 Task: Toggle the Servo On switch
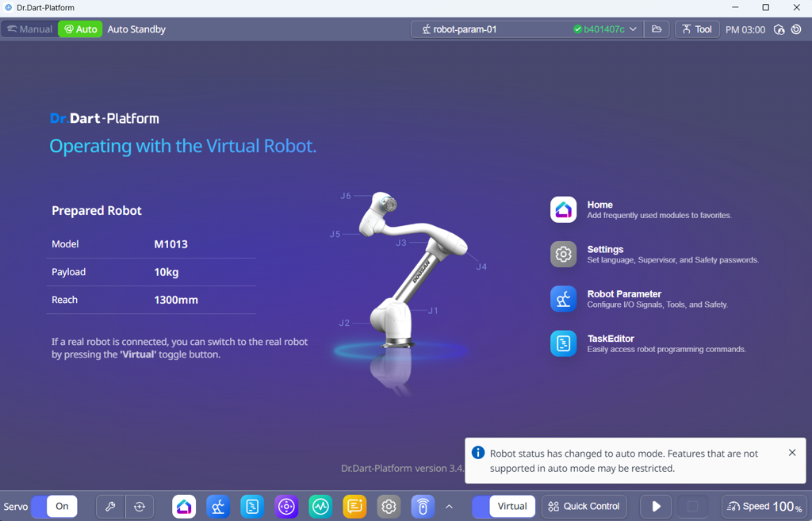[54, 506]
